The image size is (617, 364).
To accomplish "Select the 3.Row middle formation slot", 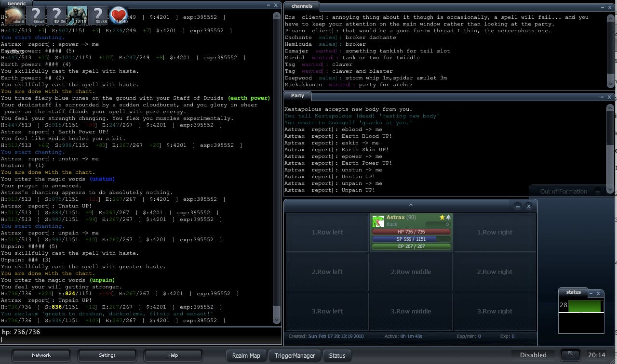I will tap(411, 311).
